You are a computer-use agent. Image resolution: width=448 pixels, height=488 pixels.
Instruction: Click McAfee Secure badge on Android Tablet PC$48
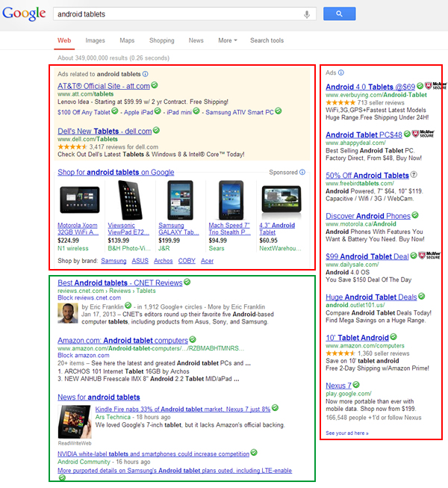click(423, 134)
